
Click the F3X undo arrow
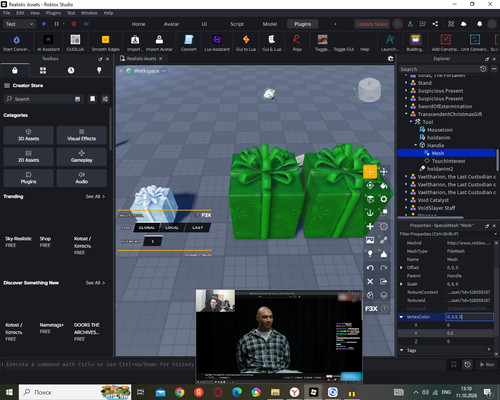click(370, 268)
